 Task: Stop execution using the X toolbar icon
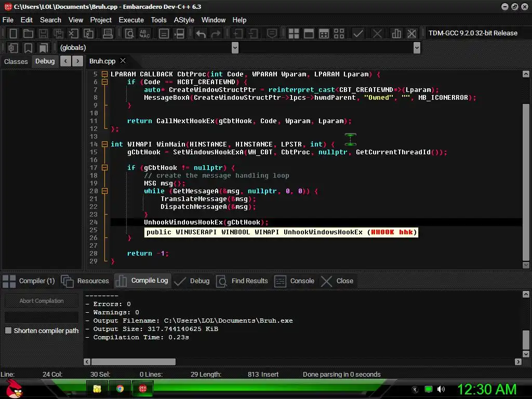coord(377,33)
